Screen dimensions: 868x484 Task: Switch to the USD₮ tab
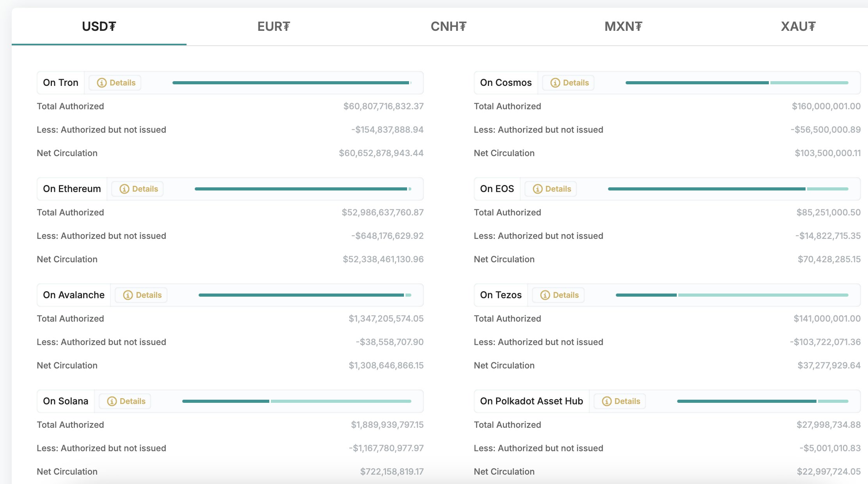[x=99, y=26]
